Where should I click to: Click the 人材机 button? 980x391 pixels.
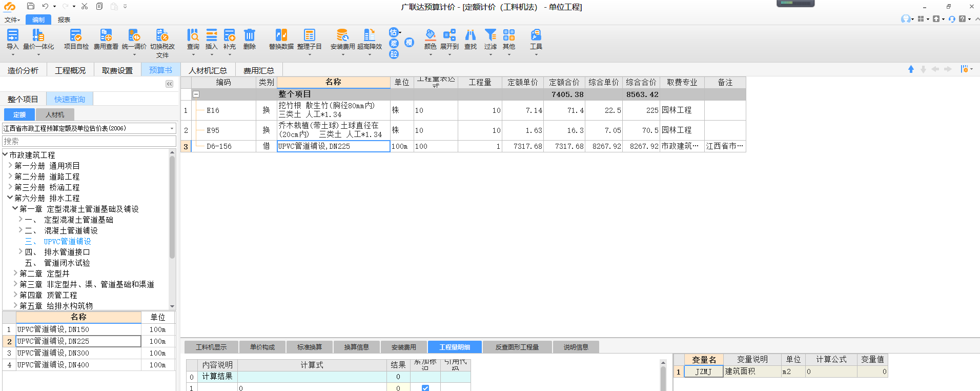pos(55,114)
